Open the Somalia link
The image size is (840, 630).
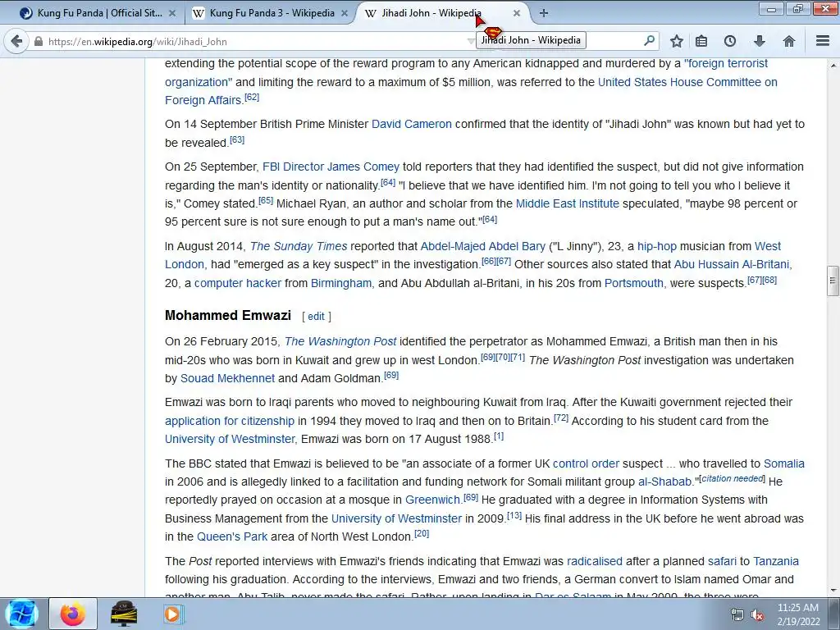(x=783, y=464)
